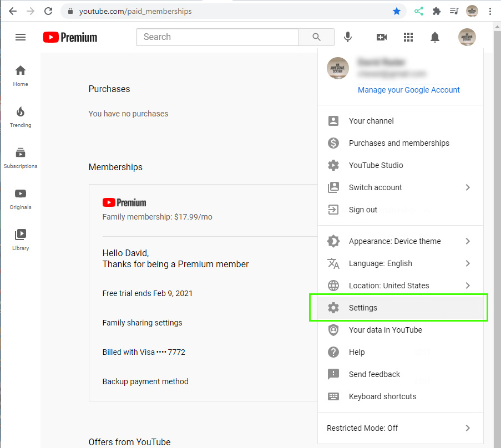Click the Premium logo in membership card
Viewport: 501px width, 448px height.
pos(124,202)
